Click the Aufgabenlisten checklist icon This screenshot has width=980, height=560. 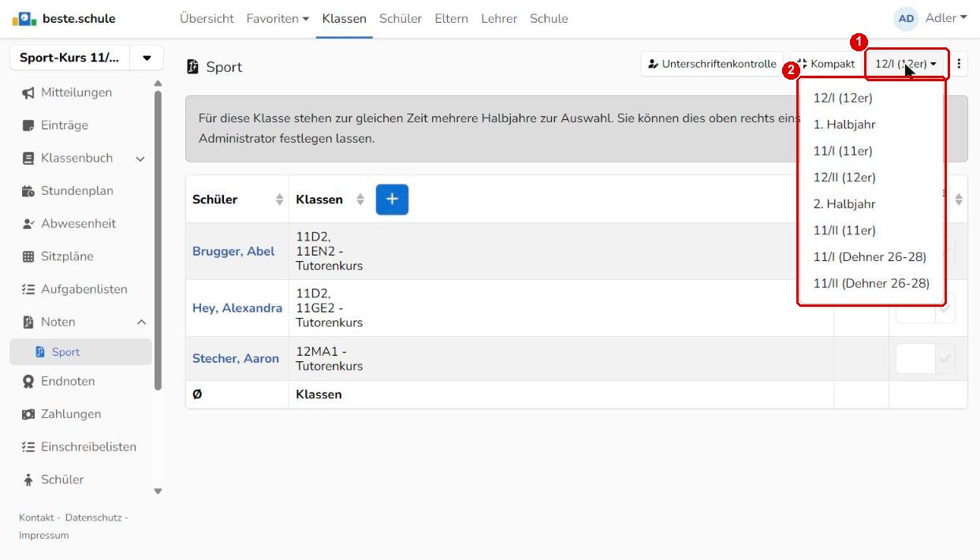click(x=28, y=289)
